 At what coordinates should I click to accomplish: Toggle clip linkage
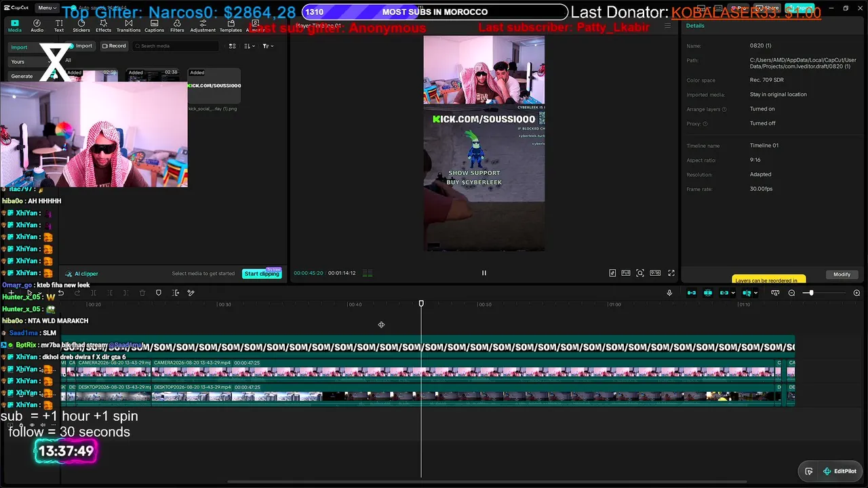click(x=724, y=293)
